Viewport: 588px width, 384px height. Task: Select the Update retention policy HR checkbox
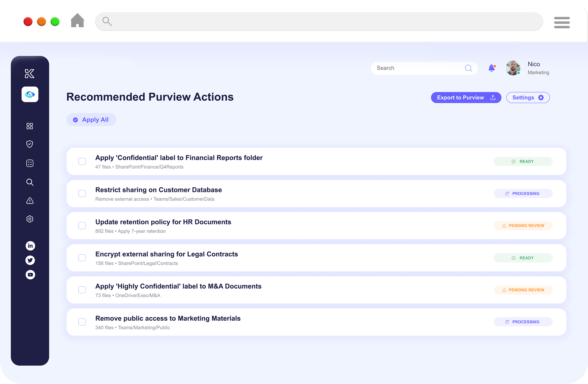click(x=82, y=226)
